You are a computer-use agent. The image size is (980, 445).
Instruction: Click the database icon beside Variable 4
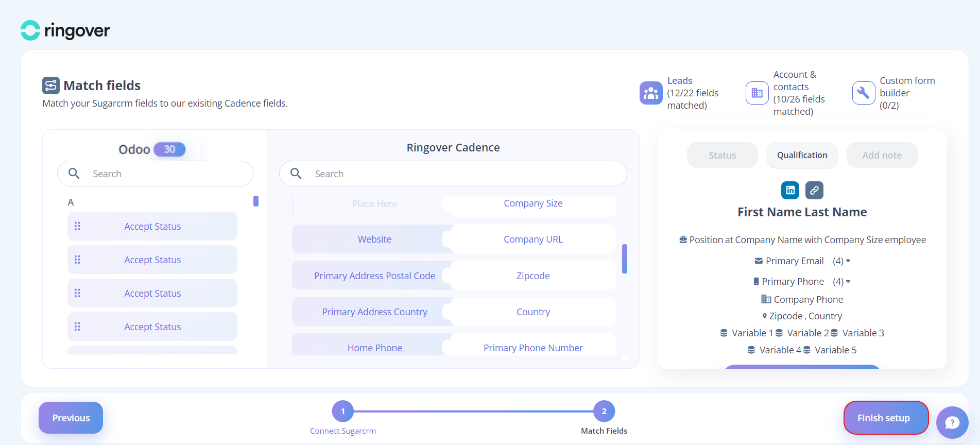[x=751, y=350]
